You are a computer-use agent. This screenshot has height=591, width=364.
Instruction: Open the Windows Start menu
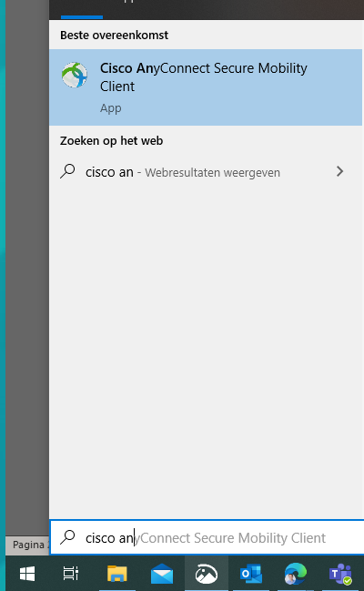[x=27, y=574]
